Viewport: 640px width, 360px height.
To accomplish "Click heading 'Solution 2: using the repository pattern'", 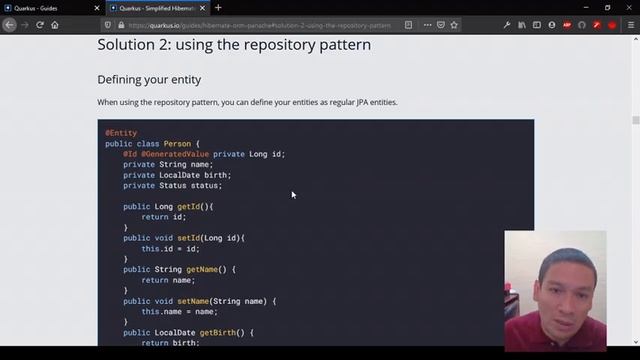I will point(234,44).
